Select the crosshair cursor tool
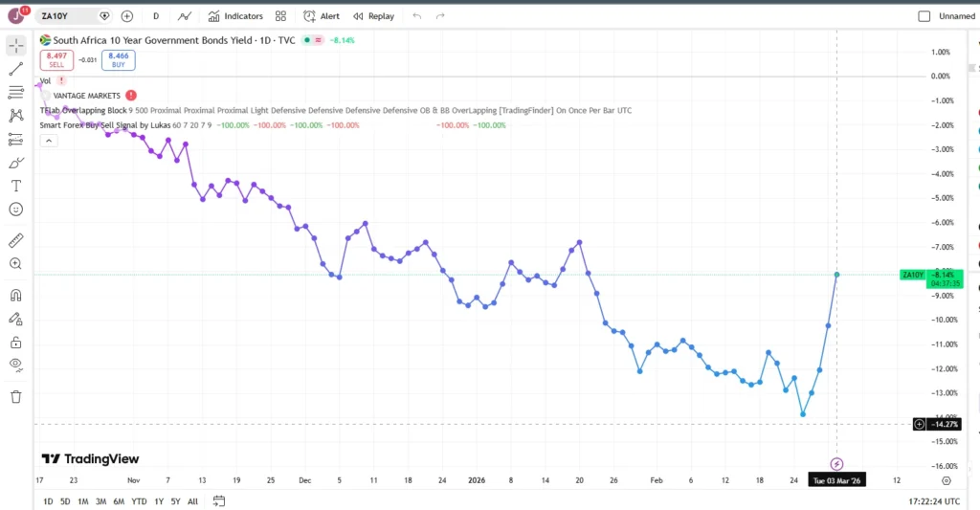This screenshot has height=510, width=980. click(16, 46)
